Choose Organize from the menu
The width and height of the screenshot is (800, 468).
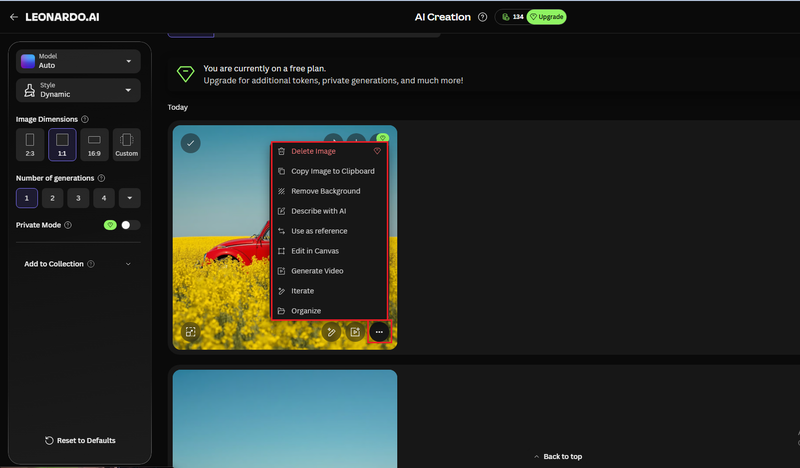coord(329,310)
